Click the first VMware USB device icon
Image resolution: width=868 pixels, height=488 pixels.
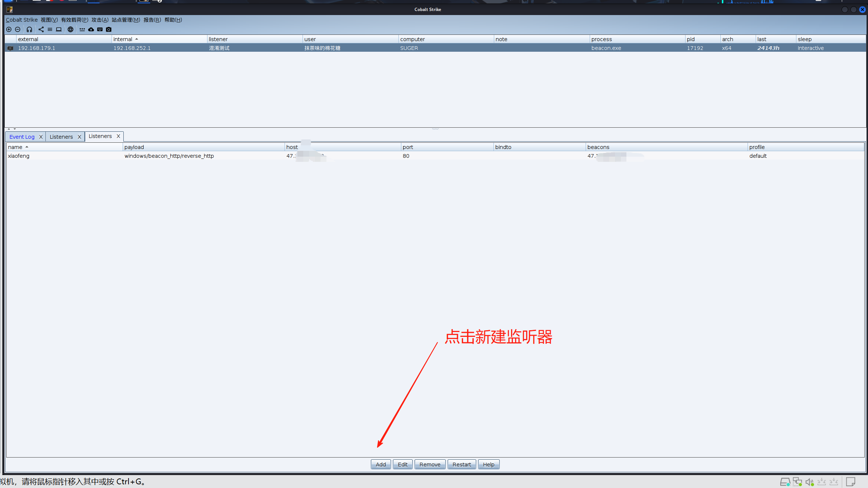coord(822,481)
